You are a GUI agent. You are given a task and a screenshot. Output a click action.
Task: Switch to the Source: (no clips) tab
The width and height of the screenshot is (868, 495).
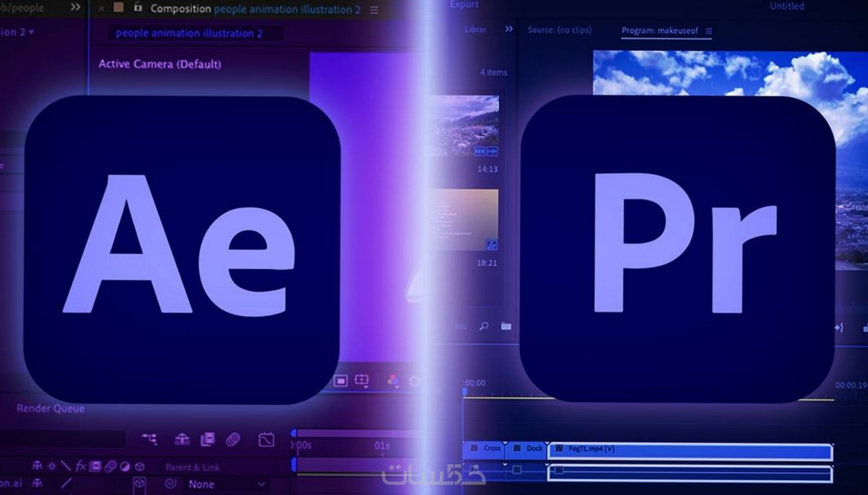pyautogui.click(x=560, y=30)
